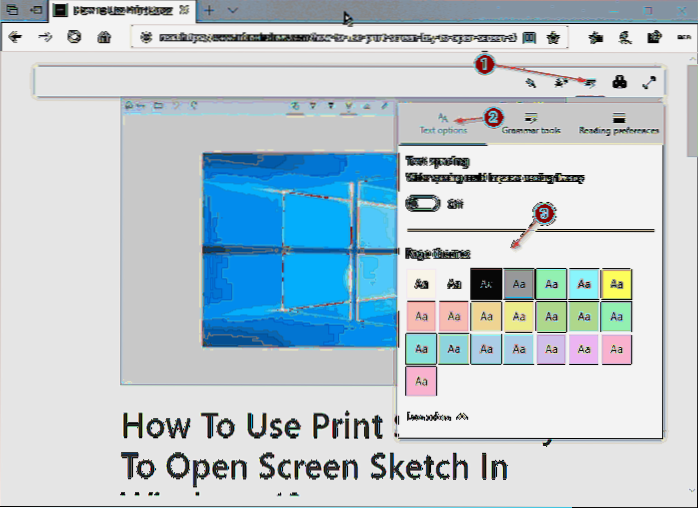698x508 pixels.
Task: Toggle the Text spacing switch
Action: click(x=423, y=204)
